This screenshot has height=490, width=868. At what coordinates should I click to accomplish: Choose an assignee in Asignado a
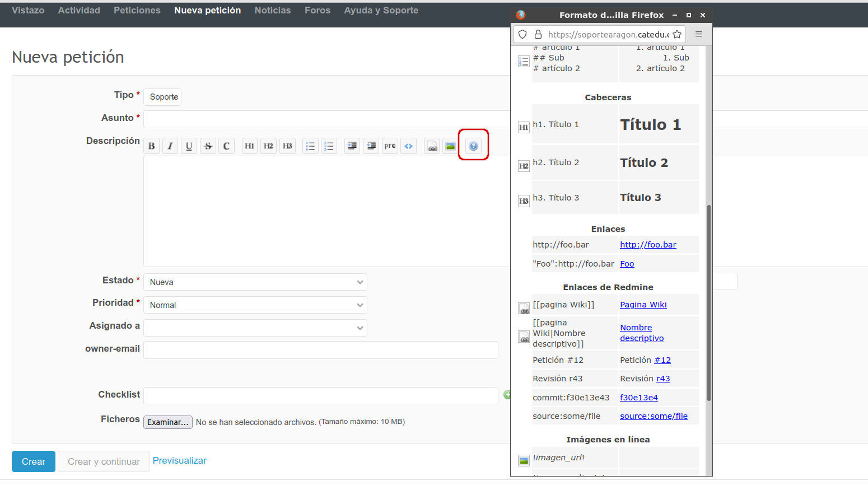tap(255, 328)
